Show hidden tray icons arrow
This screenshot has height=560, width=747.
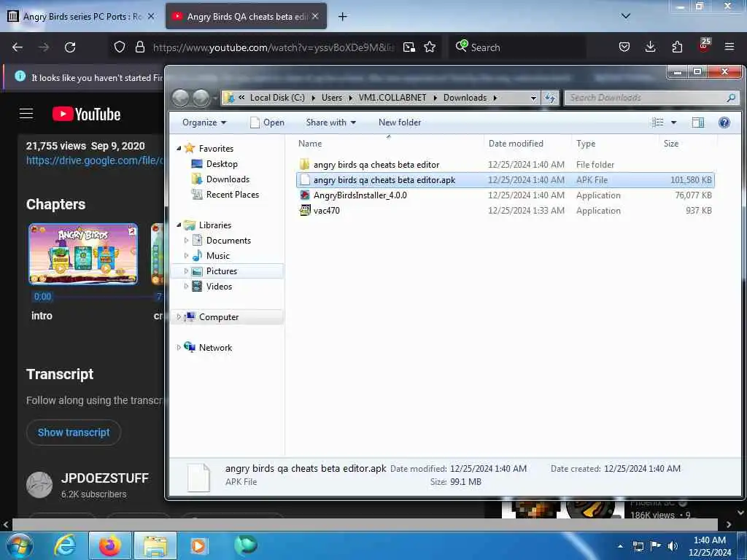point(620,546)
